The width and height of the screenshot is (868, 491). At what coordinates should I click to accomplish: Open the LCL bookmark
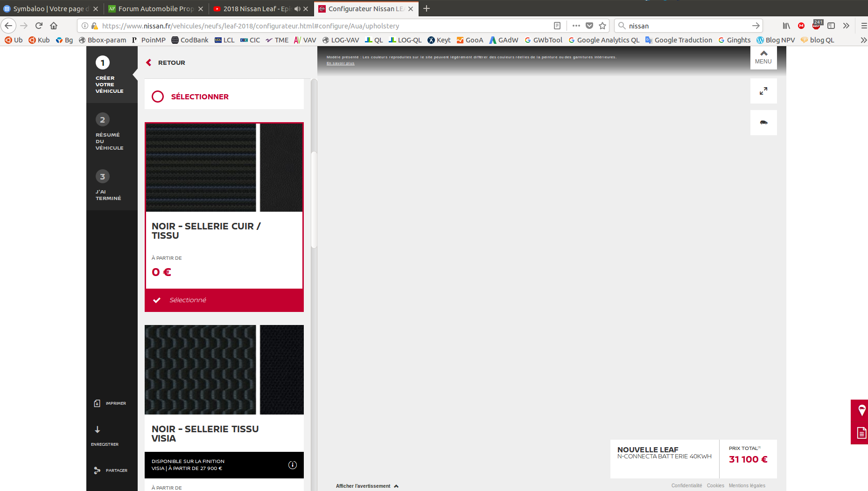point(224,40)
